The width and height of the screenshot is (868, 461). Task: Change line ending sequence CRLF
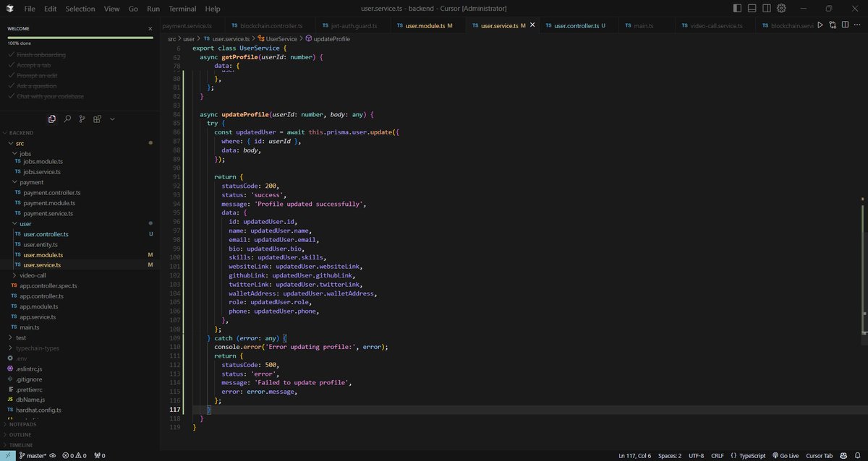click(717, 455)
